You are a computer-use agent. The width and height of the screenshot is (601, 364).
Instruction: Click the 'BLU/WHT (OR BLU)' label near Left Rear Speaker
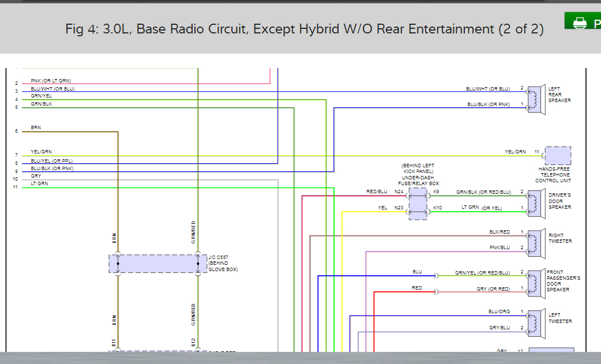(x=488, y=88)
